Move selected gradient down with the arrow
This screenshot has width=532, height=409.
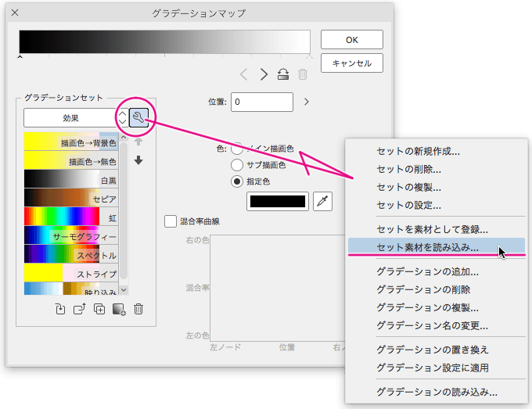tap(138, 160)
